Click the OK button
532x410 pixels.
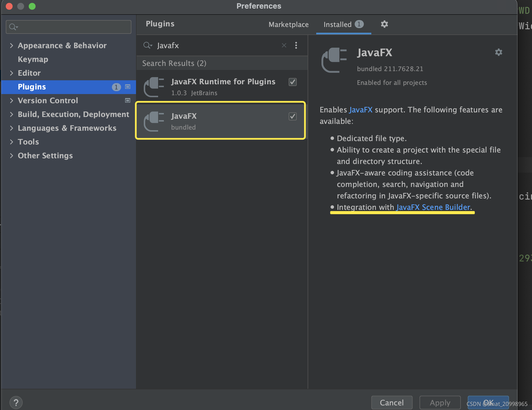[x=488, y=403]
